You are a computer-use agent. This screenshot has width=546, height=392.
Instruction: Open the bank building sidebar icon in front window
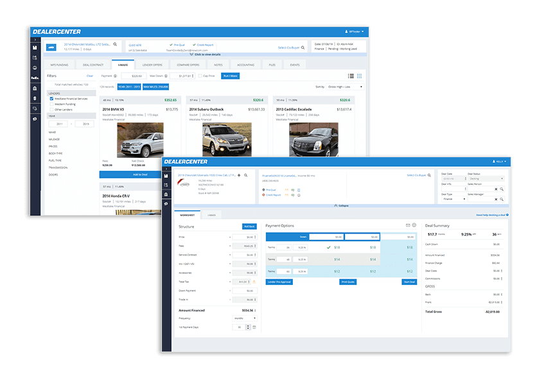pos(166,194)
